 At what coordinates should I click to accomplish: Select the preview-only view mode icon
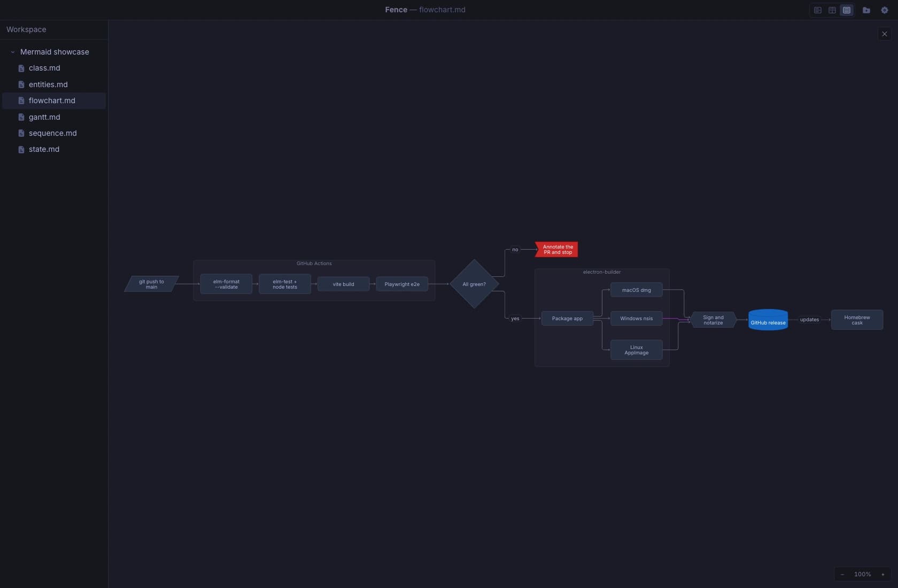coord(847,10)
